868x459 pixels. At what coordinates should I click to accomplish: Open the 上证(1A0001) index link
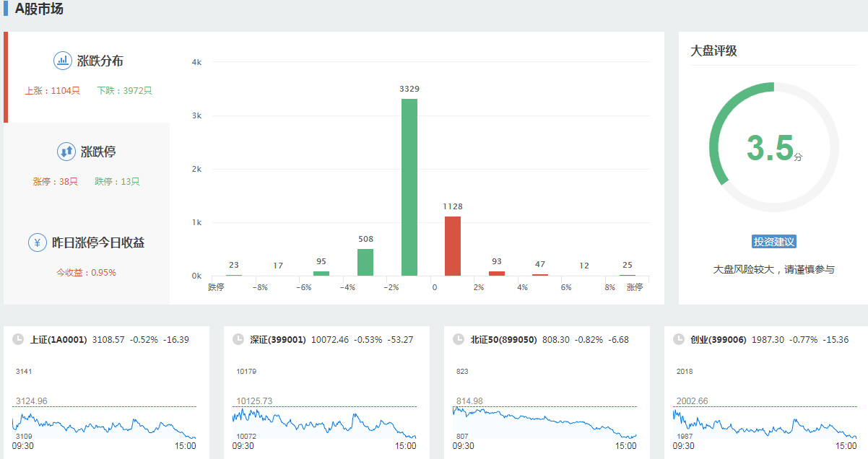click(58, 339)
